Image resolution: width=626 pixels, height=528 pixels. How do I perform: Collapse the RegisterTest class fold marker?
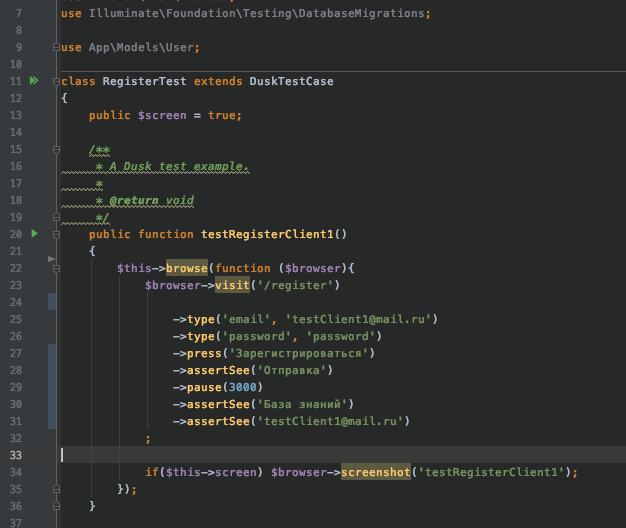click(x=56, y=81)
